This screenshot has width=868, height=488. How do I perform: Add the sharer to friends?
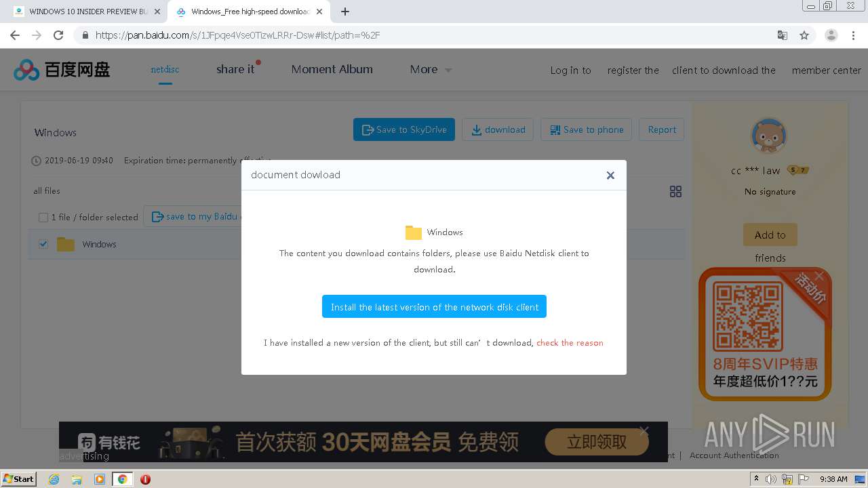point(770,235)
